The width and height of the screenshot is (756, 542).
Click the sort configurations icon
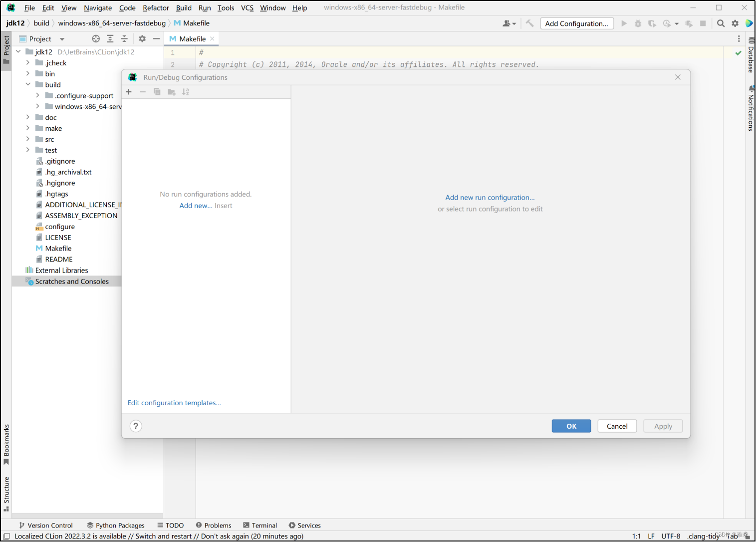(186, 92)
